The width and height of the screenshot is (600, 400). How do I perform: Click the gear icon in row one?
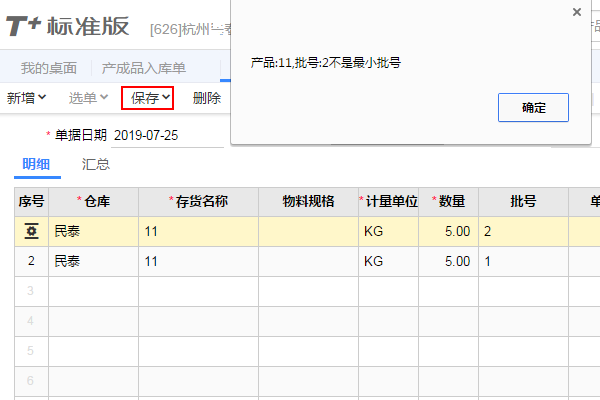[31, 231]
